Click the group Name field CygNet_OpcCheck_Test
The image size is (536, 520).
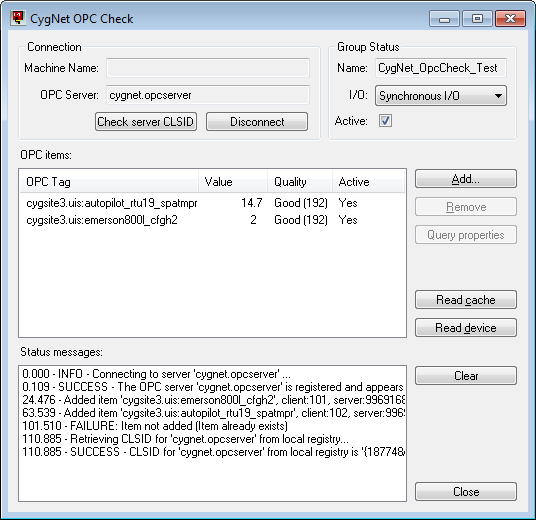(x=441, y=68)
